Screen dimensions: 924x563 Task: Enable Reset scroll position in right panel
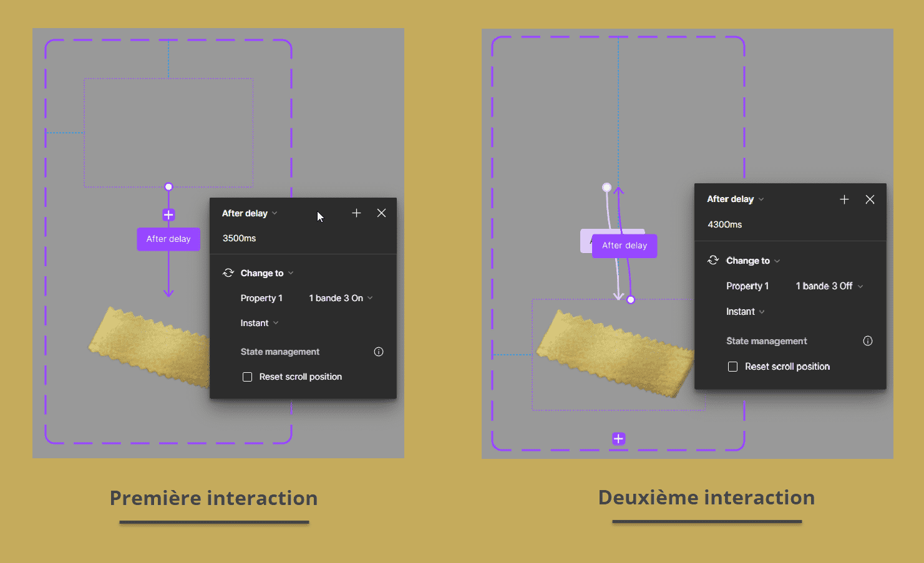[x=733, y=367]
